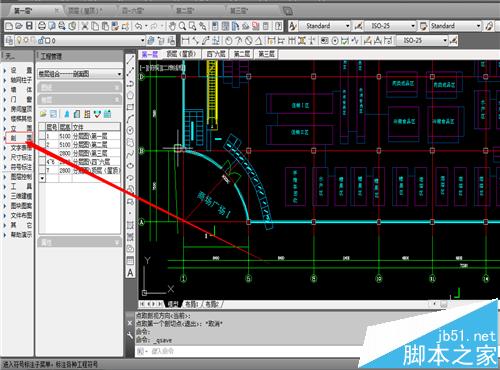500x370 pixels.
Task: Click the Cut scissors icon
Action: coord(85,26)
